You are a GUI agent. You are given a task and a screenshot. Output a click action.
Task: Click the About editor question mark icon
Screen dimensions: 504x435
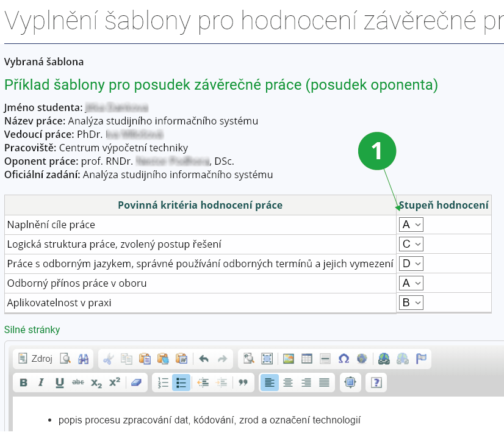(376, 383)
